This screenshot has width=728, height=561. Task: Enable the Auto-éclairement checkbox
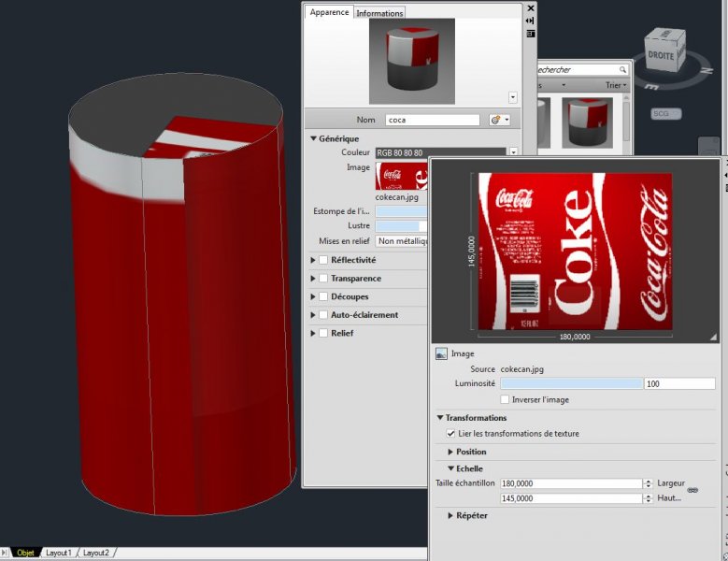click(x=323, y=315)
